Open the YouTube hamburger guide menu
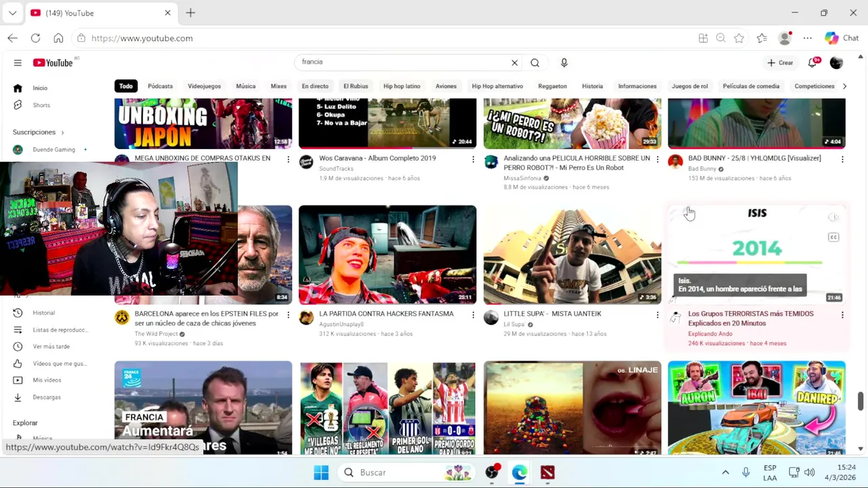The image size is (868, 488). coord(18,63)
